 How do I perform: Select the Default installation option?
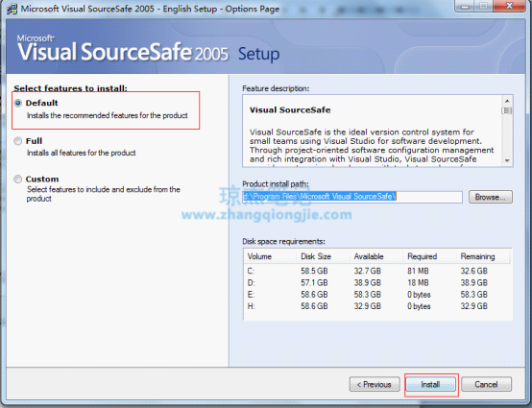tap(18, 103)
